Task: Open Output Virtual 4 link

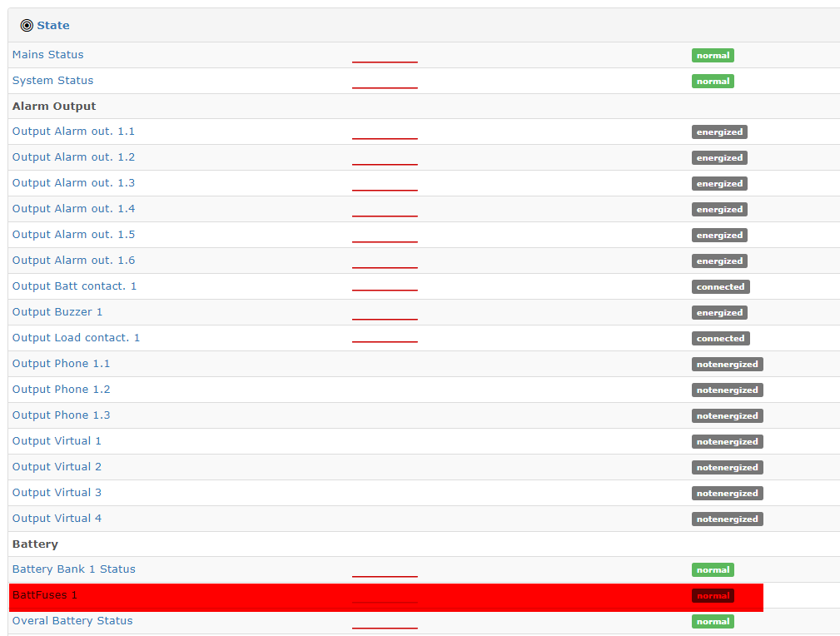Action: pos(57,518)
